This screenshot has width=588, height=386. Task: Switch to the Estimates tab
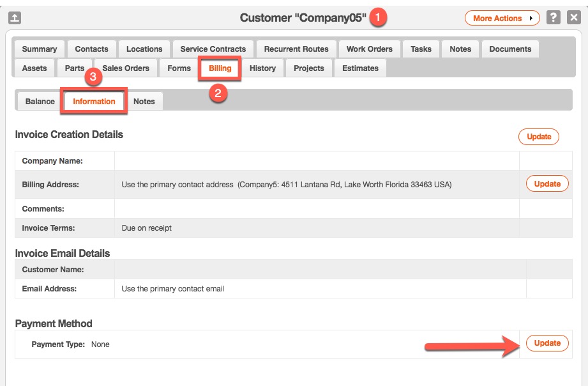[x=360, y=68]
